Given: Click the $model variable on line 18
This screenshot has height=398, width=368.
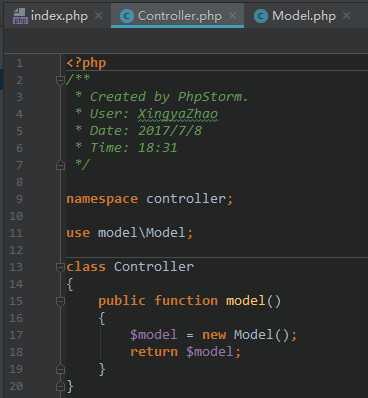Looking at the screenshot, I should (x=210, y=352).
